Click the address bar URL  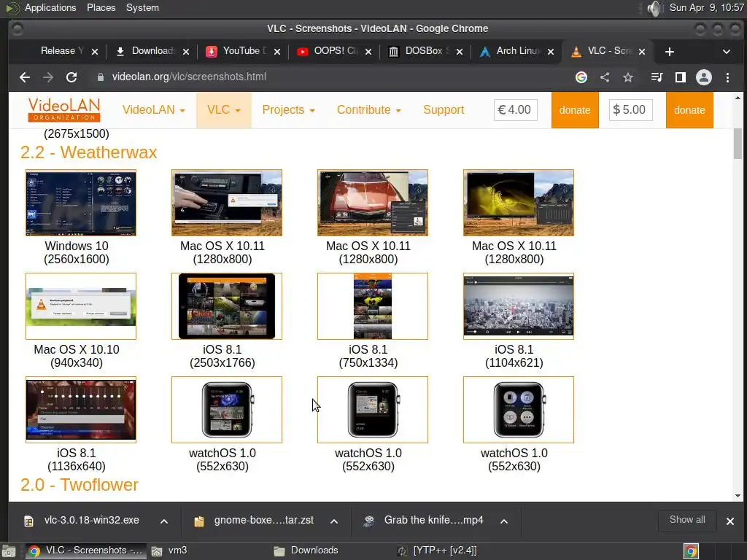[189, 77]
